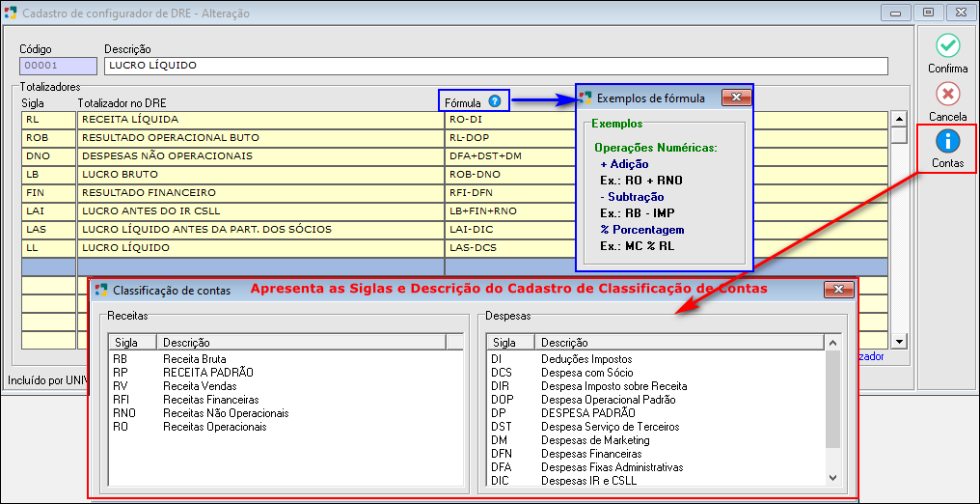Minimize the Cadastro de configurador window
This screenshot has height=504, width=980.
(x=896, y=12)
